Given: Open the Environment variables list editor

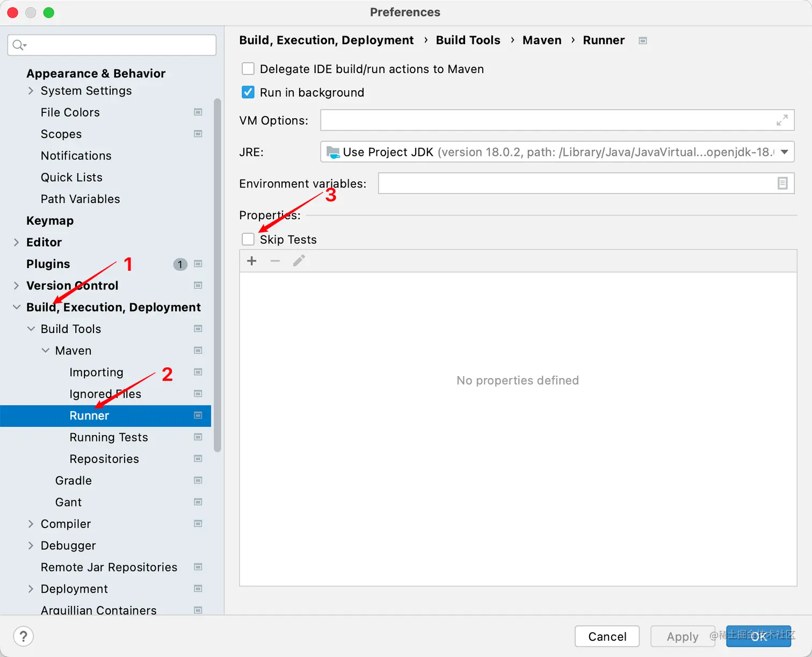Looking at the screenshot, I should click(782, 184).
